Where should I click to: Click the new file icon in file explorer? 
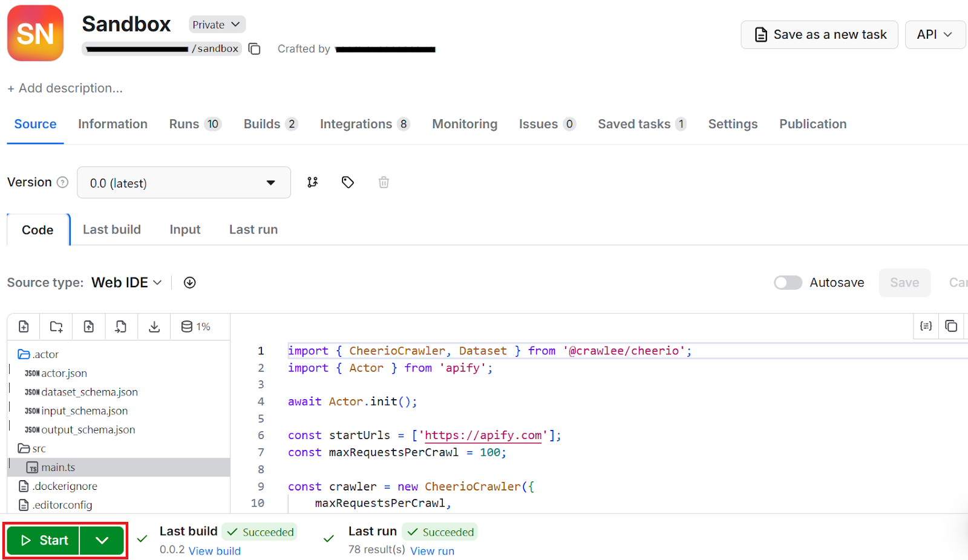(x=24, y=327)
